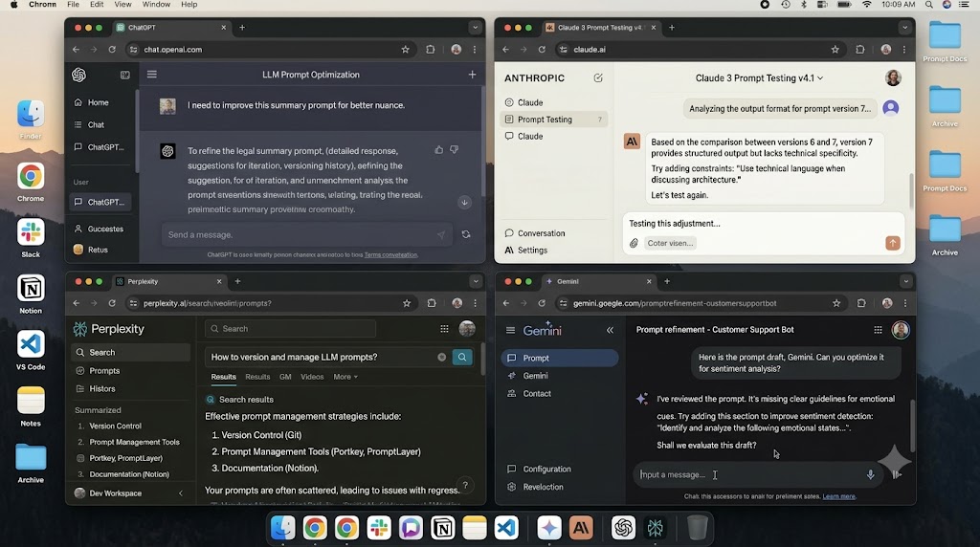This screenshot has height=547, width=980.
Task: Bookmark the claude.ai page with star
Action: tap(835, 50)
